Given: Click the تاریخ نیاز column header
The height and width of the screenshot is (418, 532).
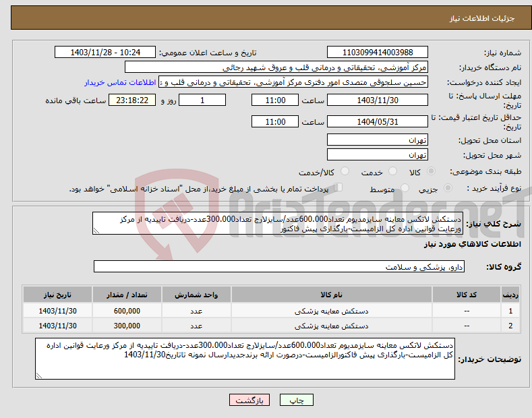Looking at the screenshot, I should coord(57,295).
